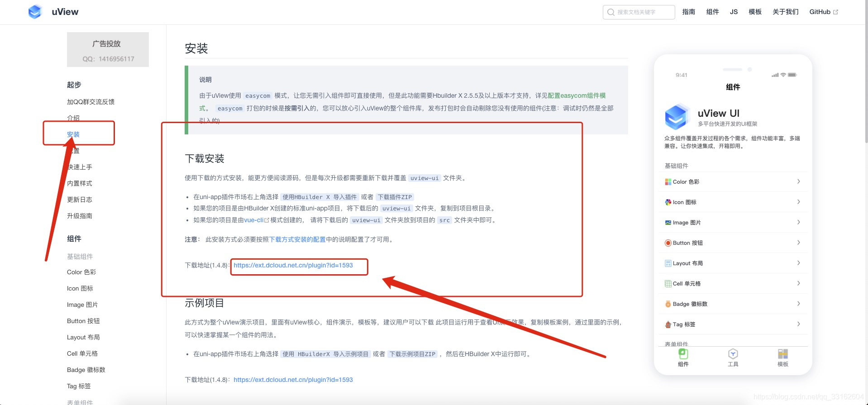Click the Image 图片 icon in preview
Viewport: 868px width, 405px height.
tap(668, 223)
